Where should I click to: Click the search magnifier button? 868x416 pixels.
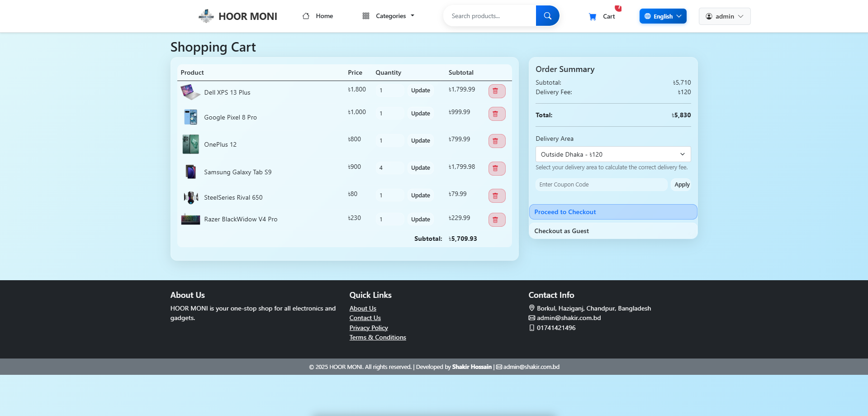[547, 16]
